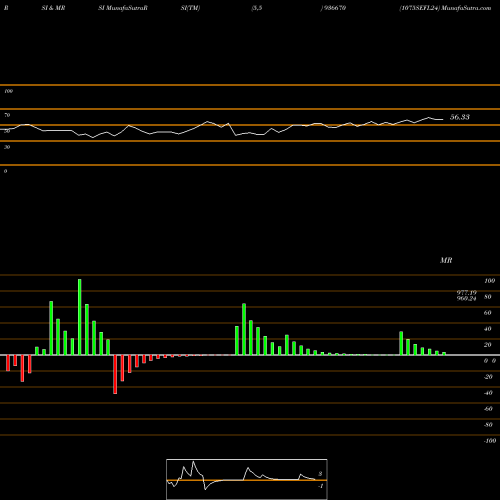Click the 20 label on MR axis
Screen dimensions: 500x500
(487, 345)
